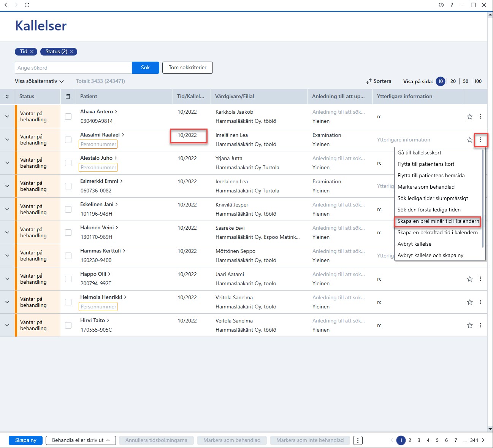This screenshot has width=493, height=448.
Task: Open three-dot menu for Happo Oili row
Action: click(x=480, y=279)
